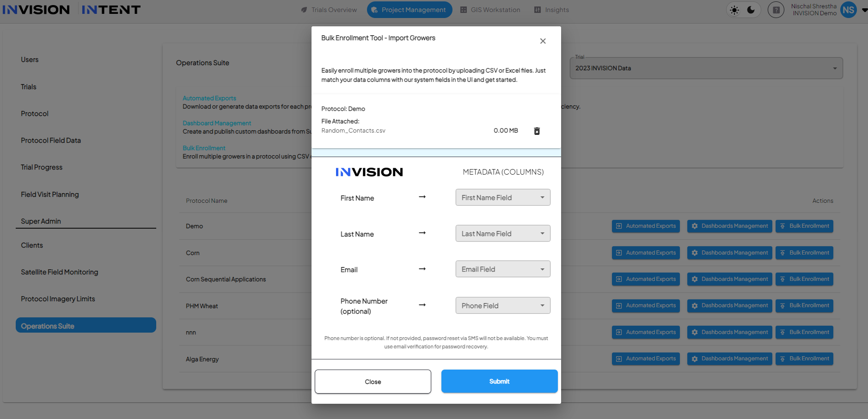Click the Automated Exports link
This screenshot has width=868, height=419.
click(209, 98)
